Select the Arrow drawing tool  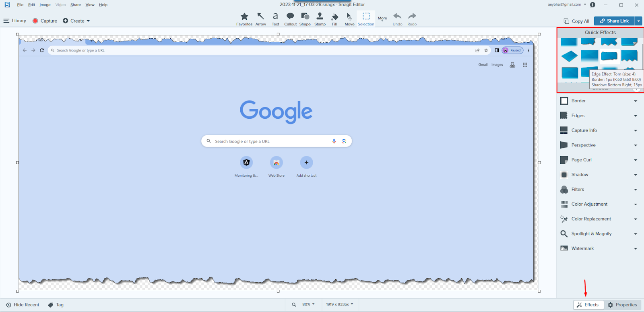coord(261,19)
